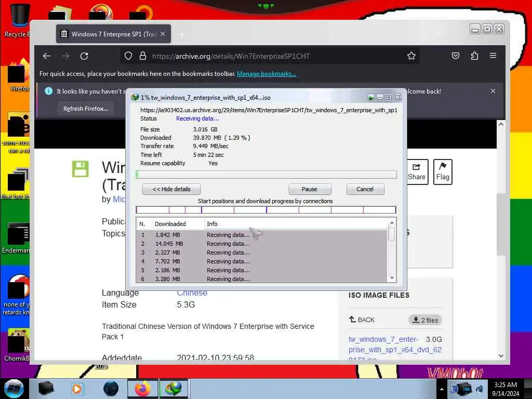Viewport: 532px width, 399px height.
Task: Open the Manage bookmarks link
Action: [267, 74]
